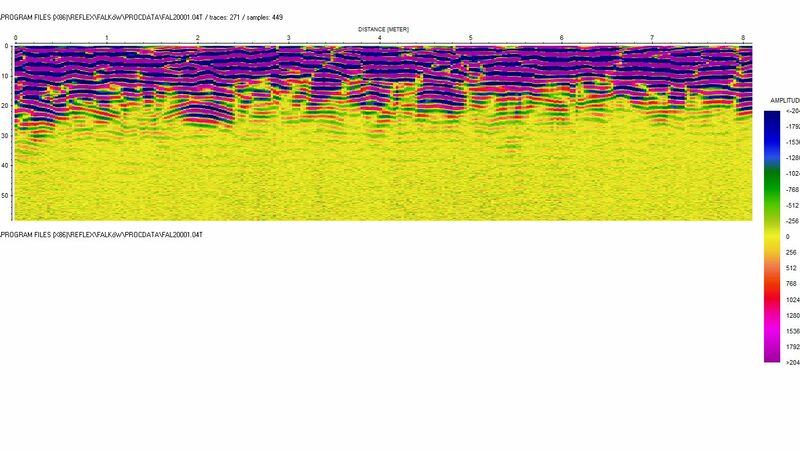Image resolution: width=800 pixels, height=450 pixels.
Task: Click the 30 label on vertical time axis
Action: pos(5,136)
